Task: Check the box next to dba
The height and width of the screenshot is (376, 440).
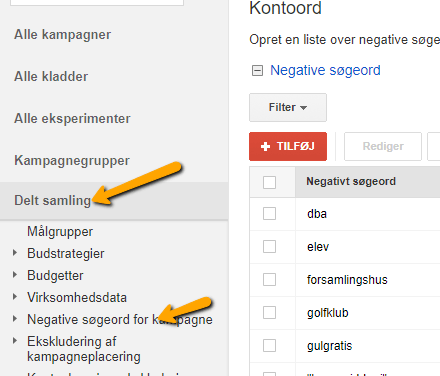Action: pyautogui.click(x=269, y=213)
